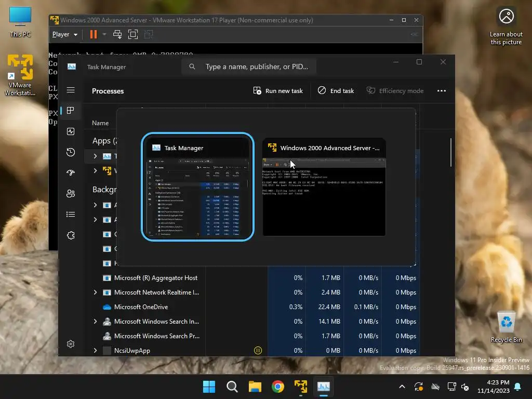Click Learn about this picture icon
This screenshot has height=399, width=532.
506,26
